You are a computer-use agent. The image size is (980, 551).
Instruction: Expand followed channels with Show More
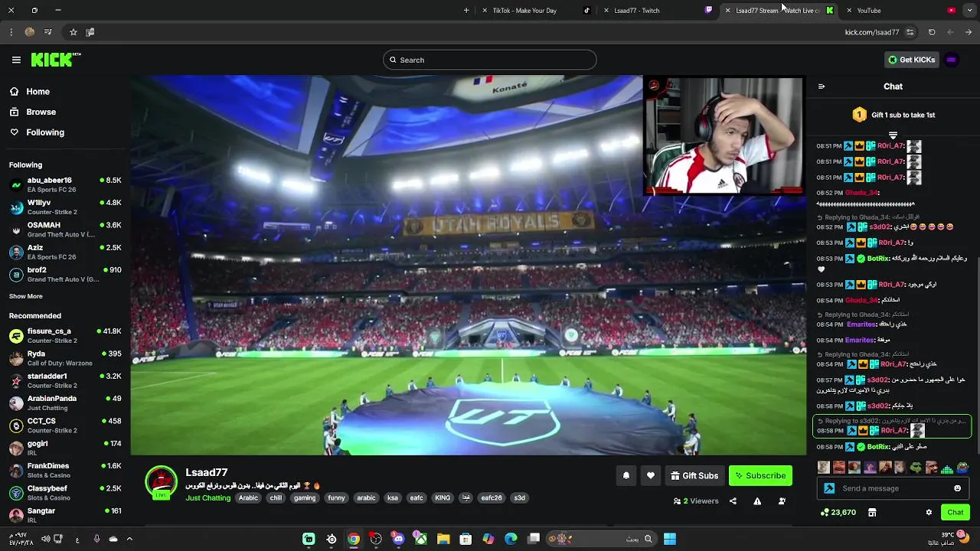tap(26, 296)
